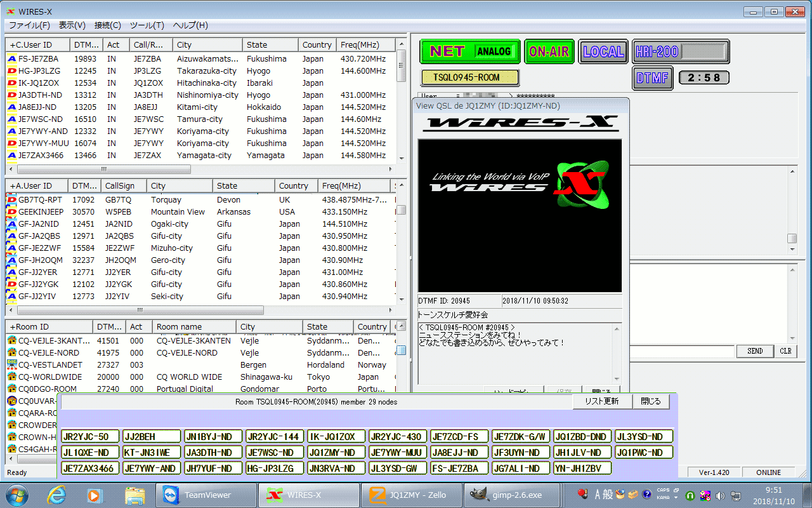Switch to JQ1ZMY - Zello in taskbar
Viewport: 812px width, 508px height.
pyautogui.click(x=410, y=495)
